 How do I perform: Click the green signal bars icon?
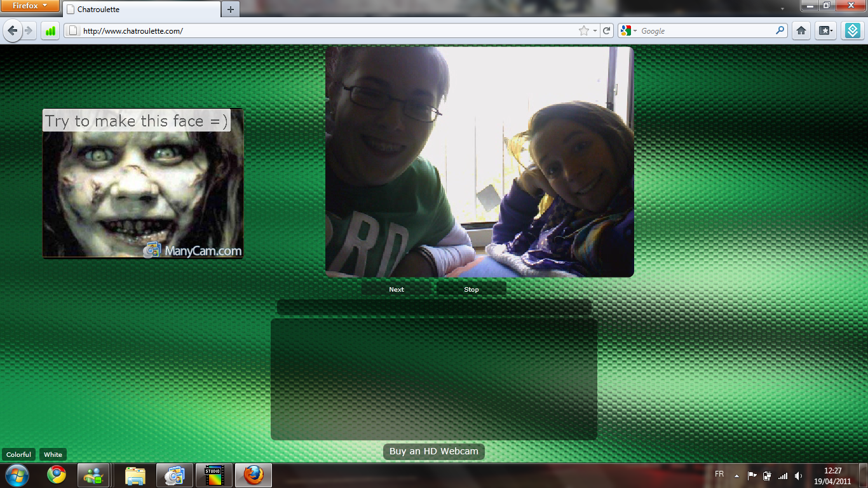pyautogui.click(x=50, y=30)
